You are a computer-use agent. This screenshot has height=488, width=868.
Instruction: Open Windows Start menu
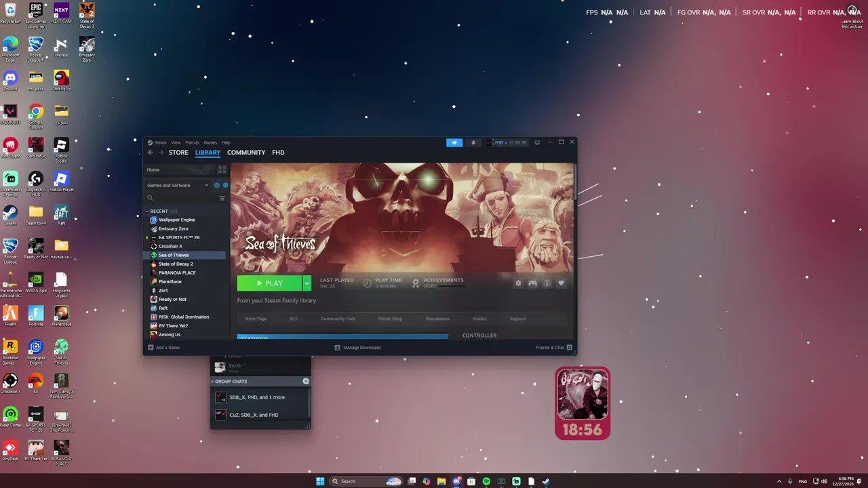coord(320,481)
